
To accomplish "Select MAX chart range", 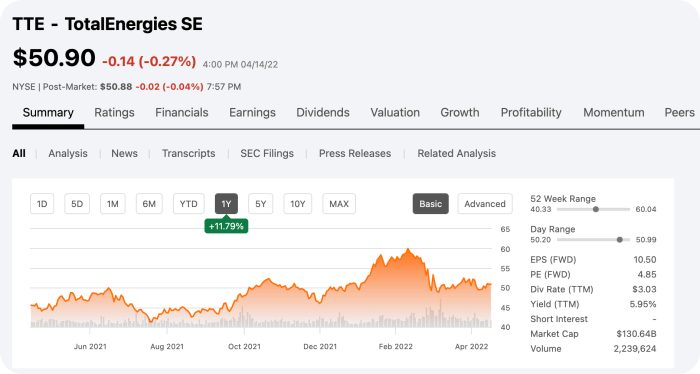I will 339,204.
